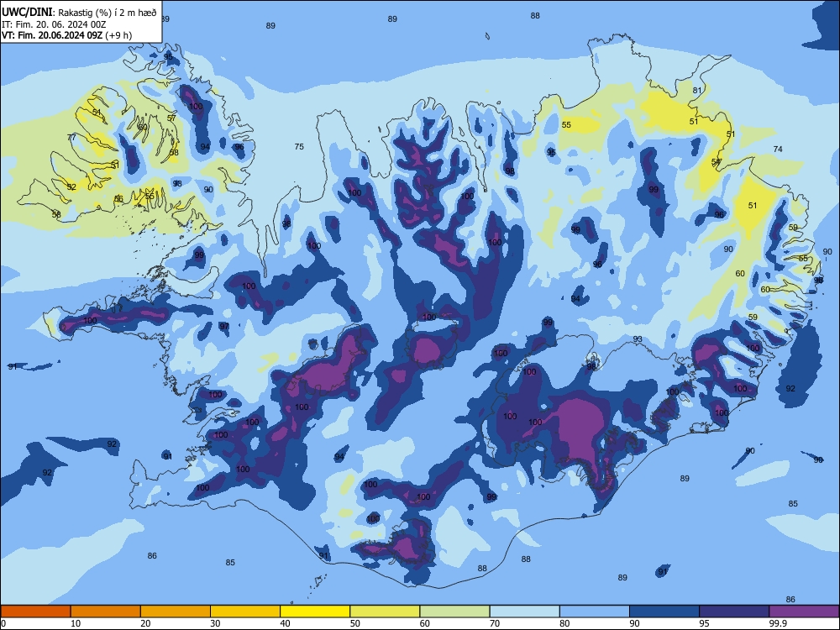840x630 pixels.
Task: Click the legend tick label '20'
Action: tap(145, 623)
